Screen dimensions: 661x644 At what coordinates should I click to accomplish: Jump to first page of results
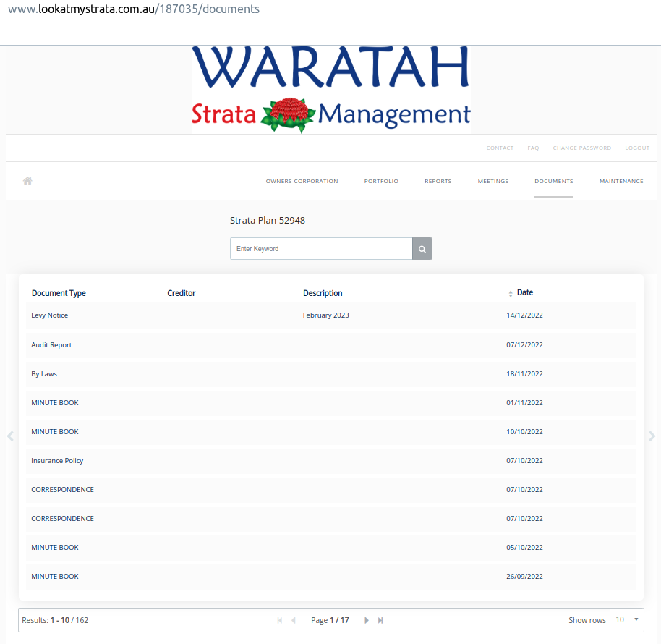point(279,620)
